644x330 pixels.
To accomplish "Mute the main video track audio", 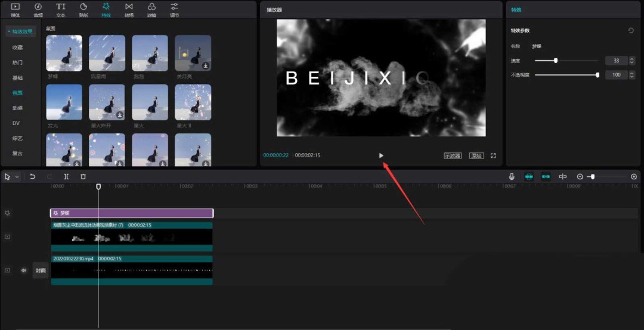I will pos(24,270).
